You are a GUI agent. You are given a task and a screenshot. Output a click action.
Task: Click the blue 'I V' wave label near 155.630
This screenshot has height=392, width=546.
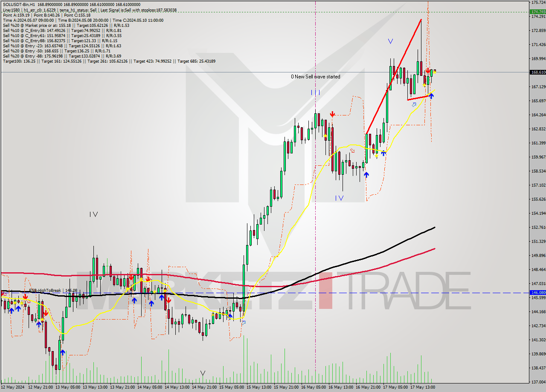(x=339, y=198)
